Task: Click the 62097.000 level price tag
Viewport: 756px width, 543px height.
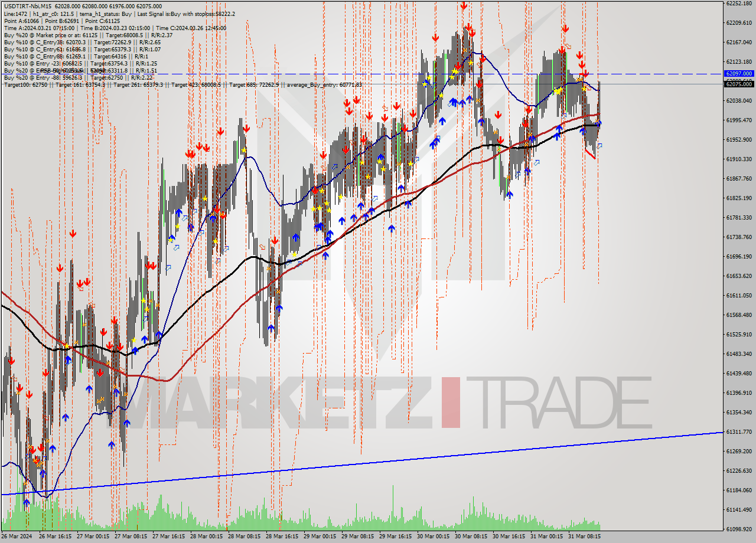Action: pyautogui.click(x=739, y=74)
